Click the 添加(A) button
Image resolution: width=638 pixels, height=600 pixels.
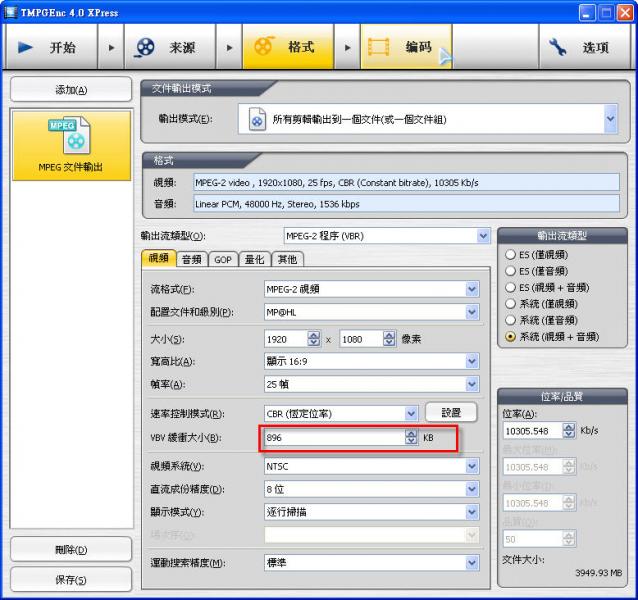[x=70, y=90]
